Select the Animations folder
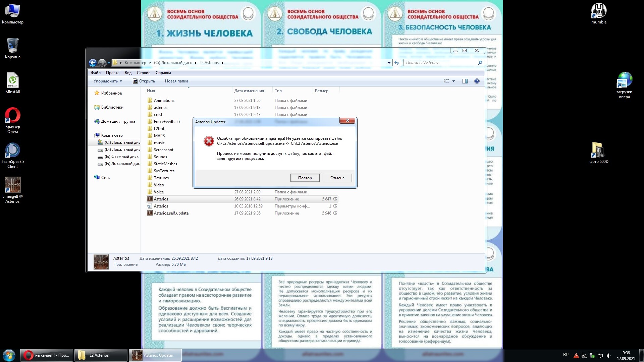Viewport: 644px width, 362px height. pyautogui.click(x=164, y=100)
